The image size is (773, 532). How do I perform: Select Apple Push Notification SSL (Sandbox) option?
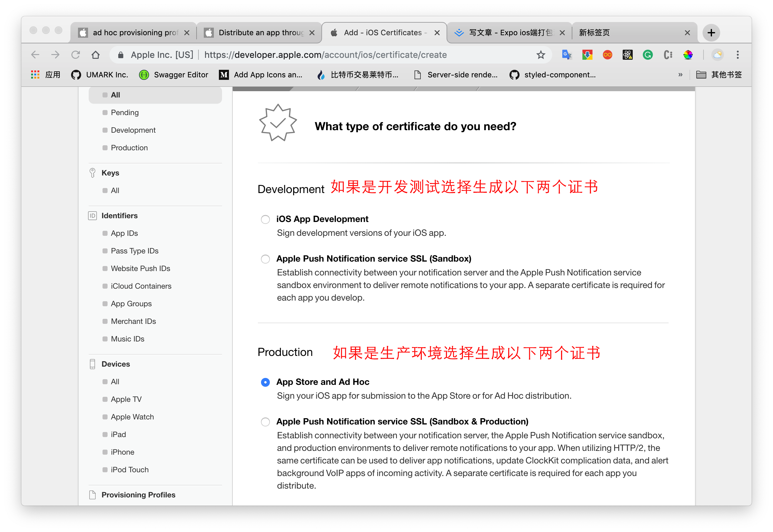pos(265,259)
